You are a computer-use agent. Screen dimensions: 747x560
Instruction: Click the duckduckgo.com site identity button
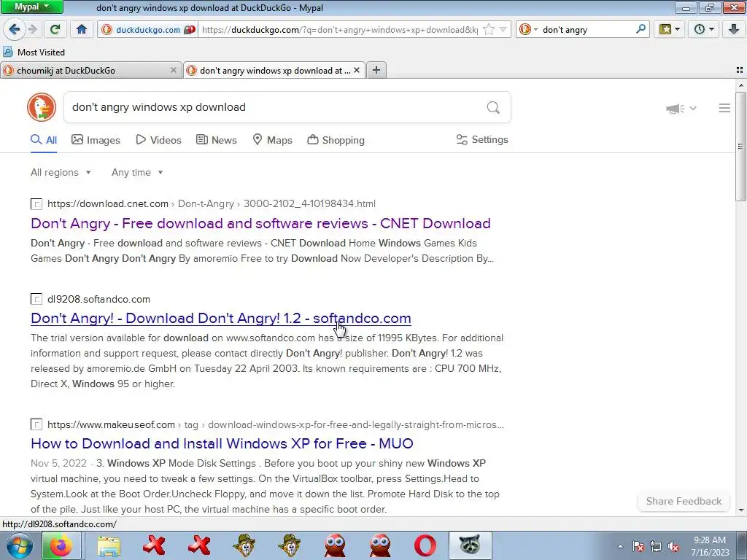tap(148, 29)
